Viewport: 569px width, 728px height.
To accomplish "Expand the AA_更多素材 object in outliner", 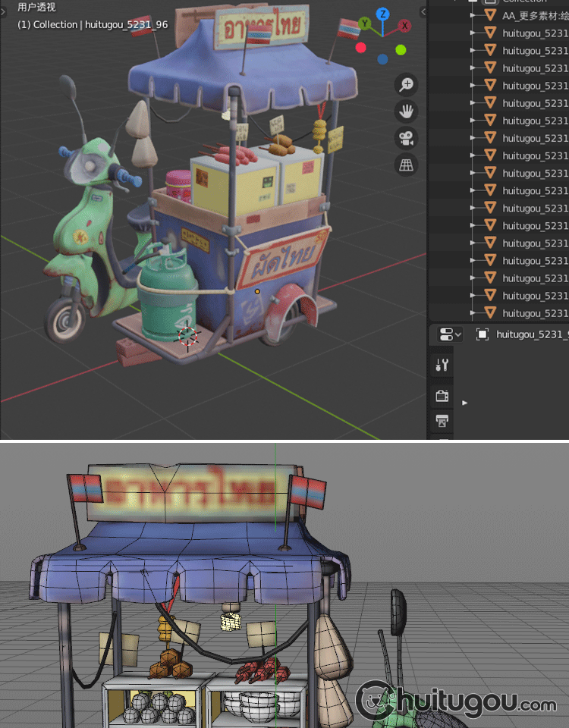I will coord(473,15).
